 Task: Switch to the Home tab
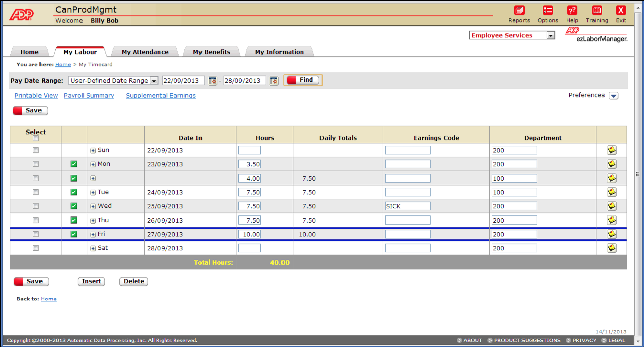click(29, 52)
